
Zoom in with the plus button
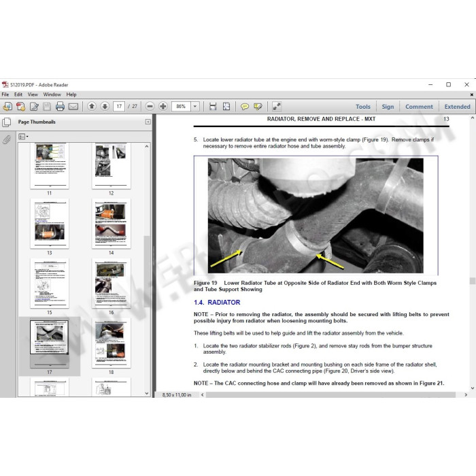point(163,106)
